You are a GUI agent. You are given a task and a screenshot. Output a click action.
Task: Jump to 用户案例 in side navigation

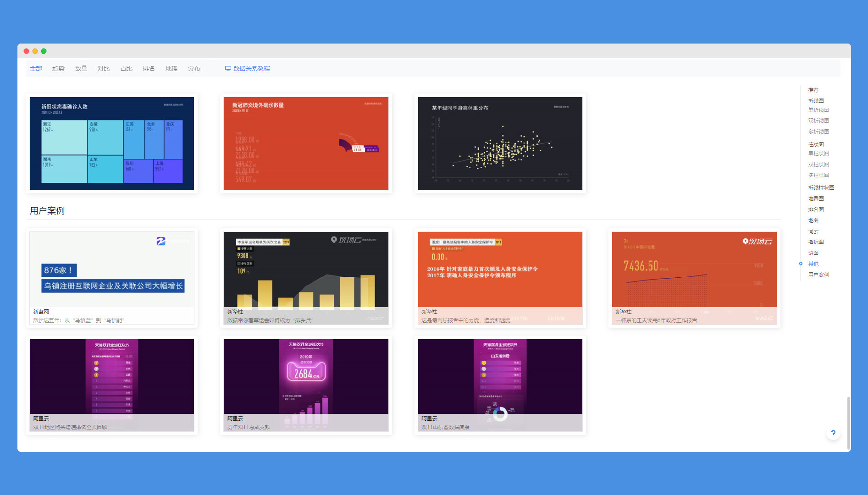[x=818, y=275]
